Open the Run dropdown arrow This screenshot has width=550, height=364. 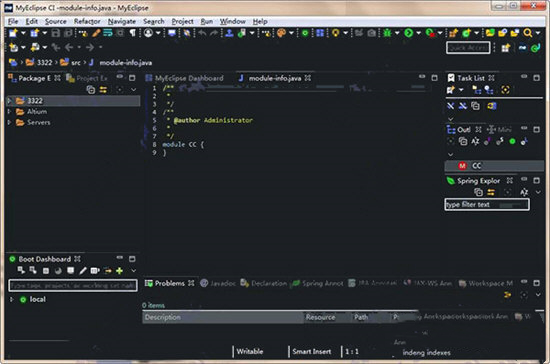click(x=418, y=33)
